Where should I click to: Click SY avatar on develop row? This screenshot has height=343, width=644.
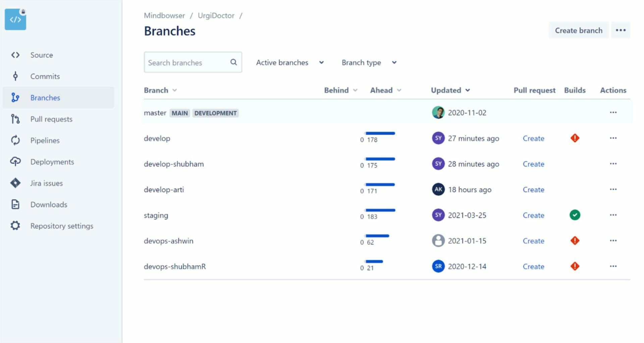point(438,138)
